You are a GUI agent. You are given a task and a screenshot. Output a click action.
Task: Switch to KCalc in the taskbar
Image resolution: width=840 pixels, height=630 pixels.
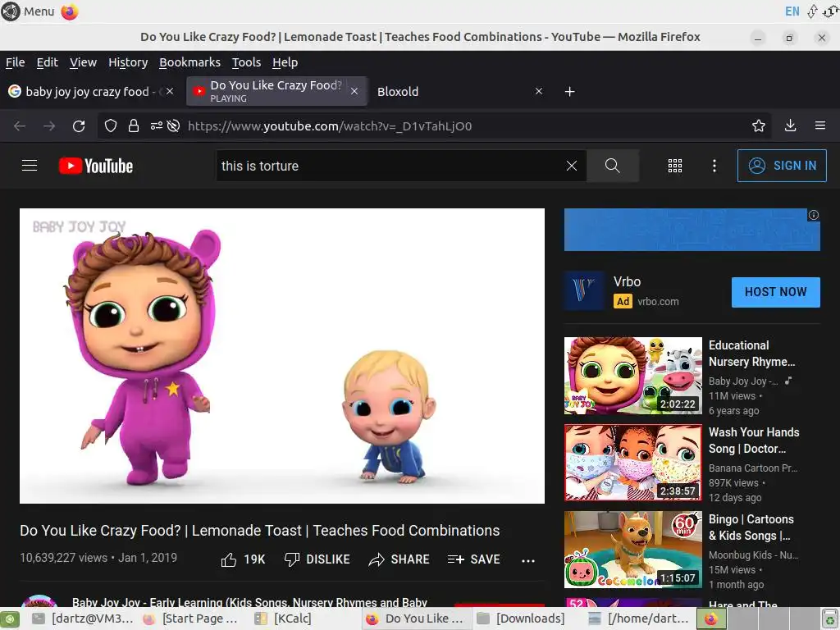[x=284, y=619]
